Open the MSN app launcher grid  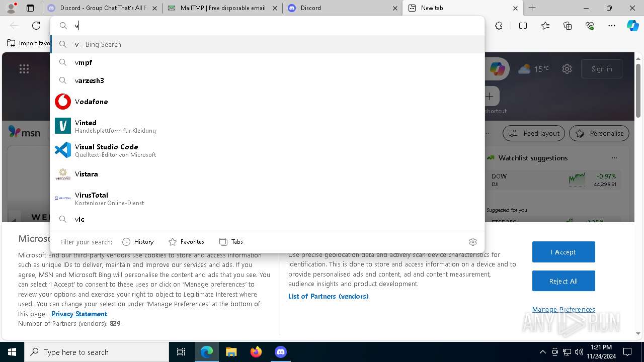[x=24, y=69]
